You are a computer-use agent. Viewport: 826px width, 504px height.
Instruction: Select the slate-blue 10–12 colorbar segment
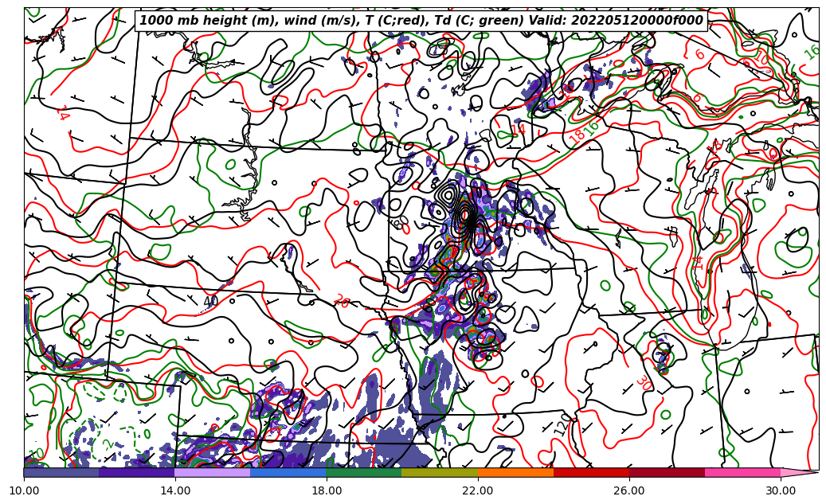click(61, 472)
